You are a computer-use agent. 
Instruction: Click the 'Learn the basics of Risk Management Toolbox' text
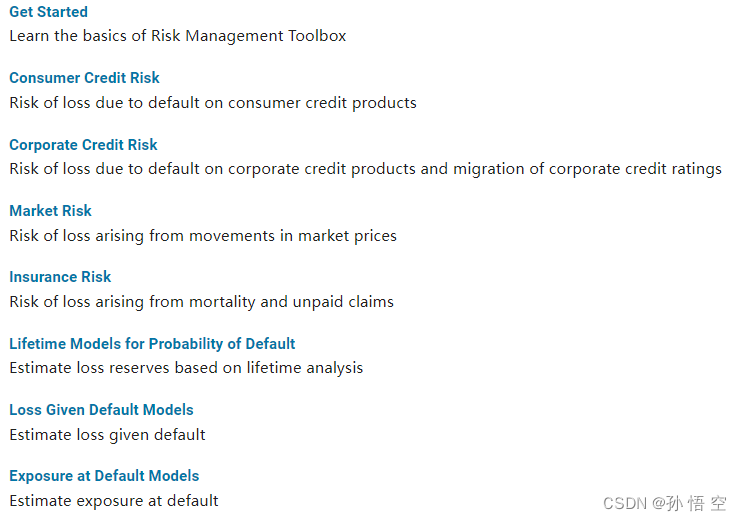[x=177, y=36]
